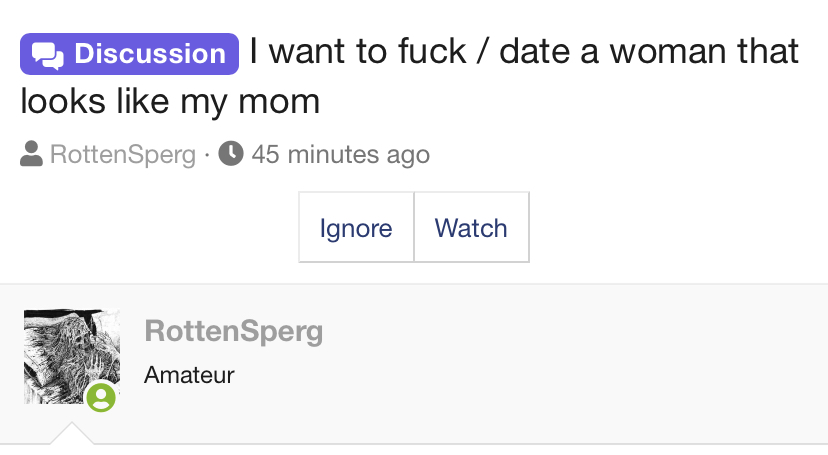Click the Ignore button
828x455 pixels.
click(x=356, y=228)
